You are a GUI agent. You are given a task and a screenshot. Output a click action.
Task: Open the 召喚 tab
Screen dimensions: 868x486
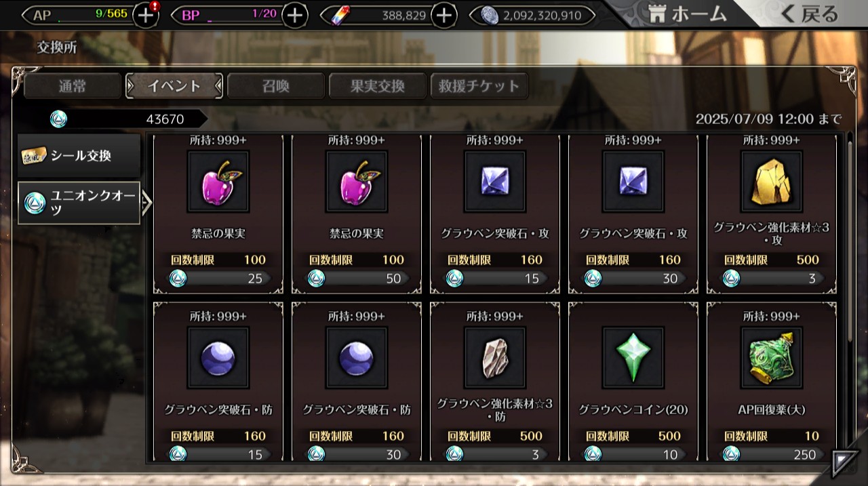(276, 86)
